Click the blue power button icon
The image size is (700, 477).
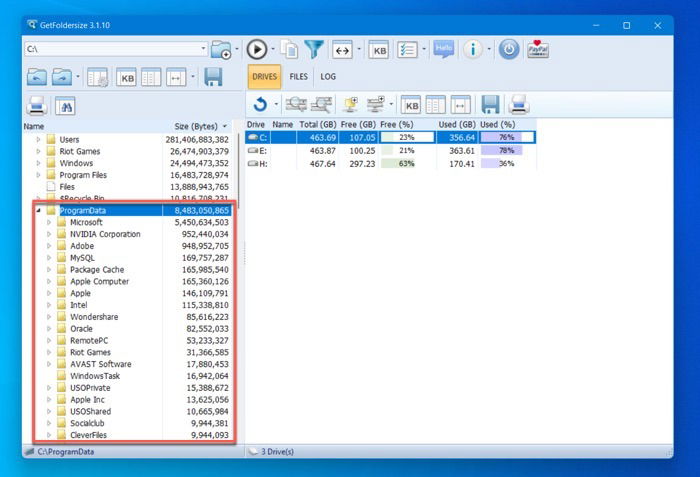[509, 49]
